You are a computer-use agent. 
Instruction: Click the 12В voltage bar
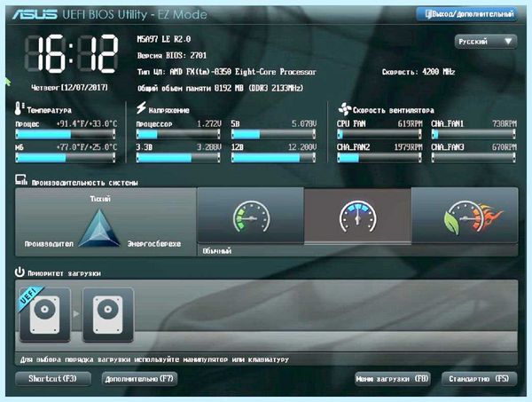click(273, 158)
